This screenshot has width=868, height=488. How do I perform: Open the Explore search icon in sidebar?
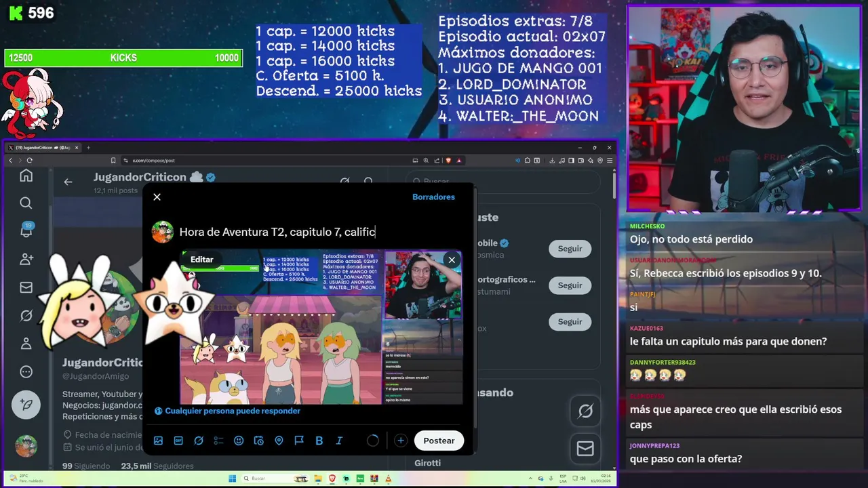point(26,203)
